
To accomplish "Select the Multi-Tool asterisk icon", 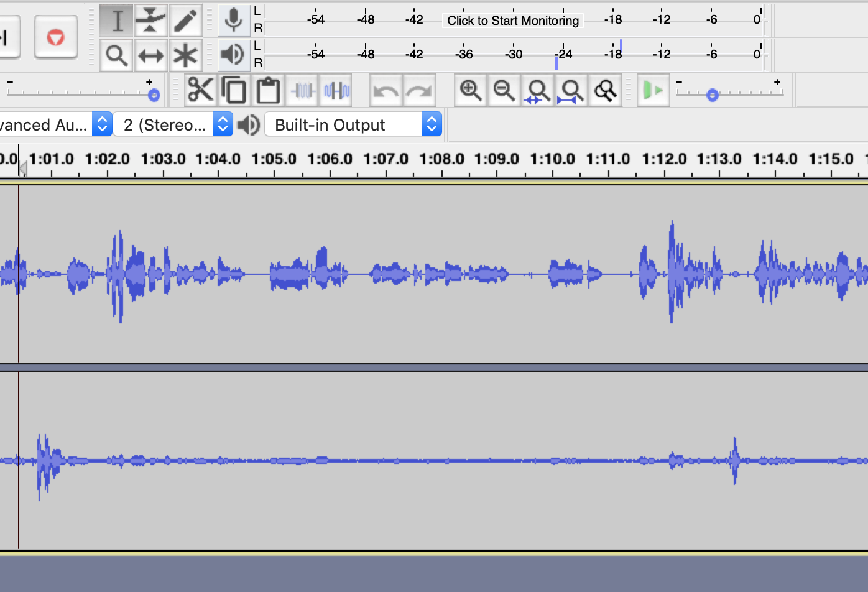I will click(185, 55).
